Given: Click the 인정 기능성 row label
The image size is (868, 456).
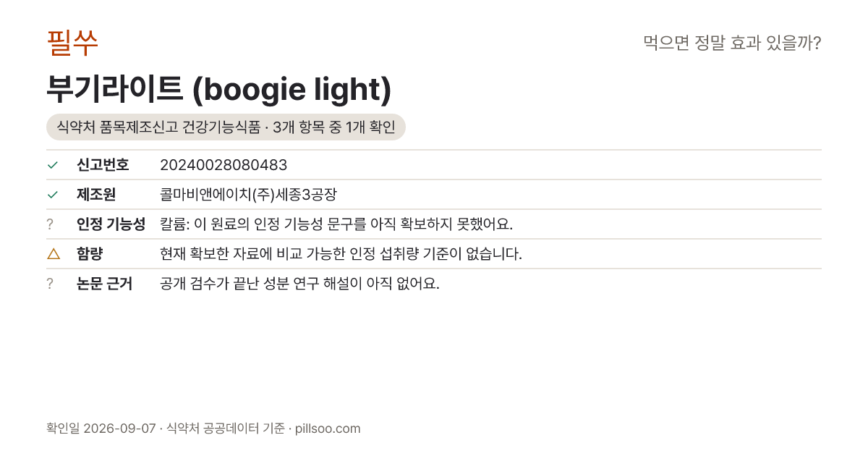Looking at the screenshot, I should 111,224.
